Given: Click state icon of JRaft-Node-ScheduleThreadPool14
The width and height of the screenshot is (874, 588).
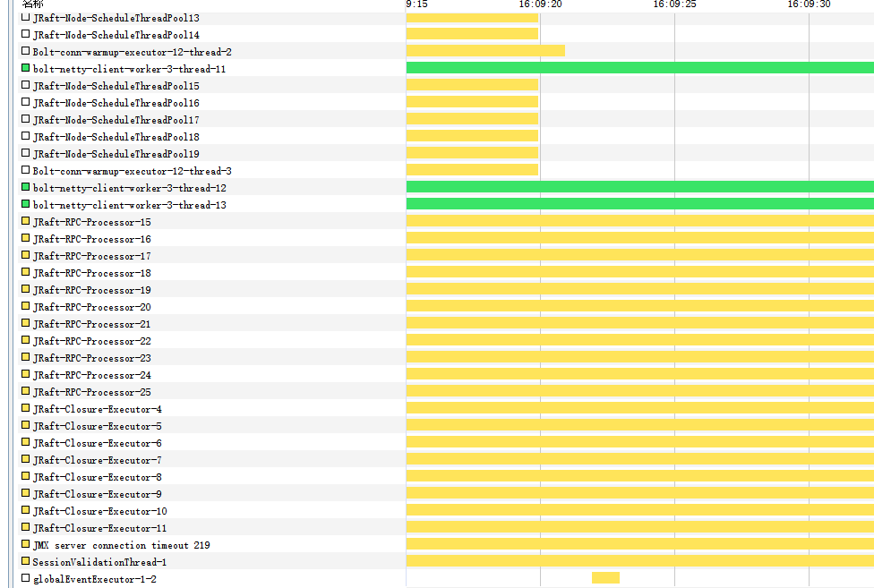Looking at the screenshot, I should click(25, 34).
